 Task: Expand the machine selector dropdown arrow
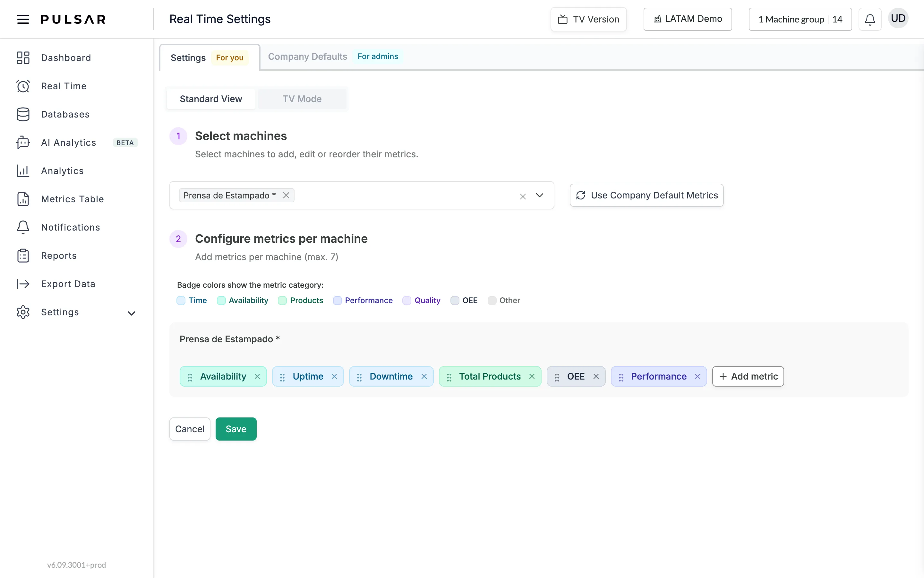tap(540, 195)
